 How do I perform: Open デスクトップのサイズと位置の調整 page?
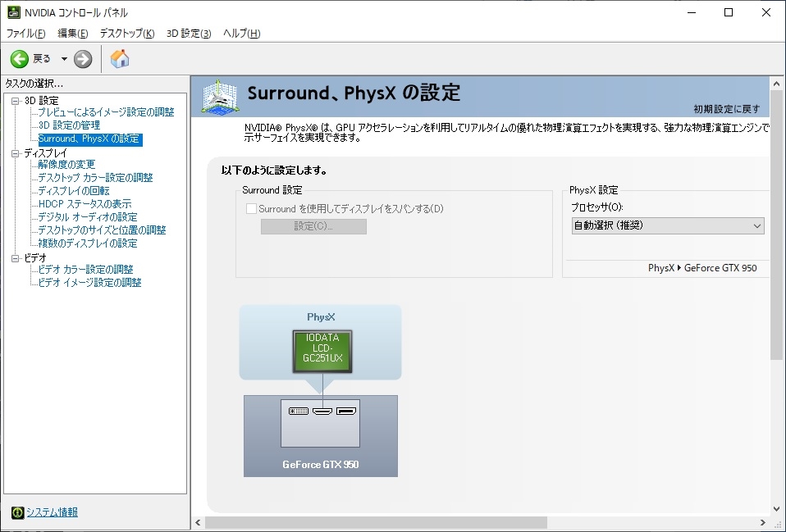coord(102,230)
